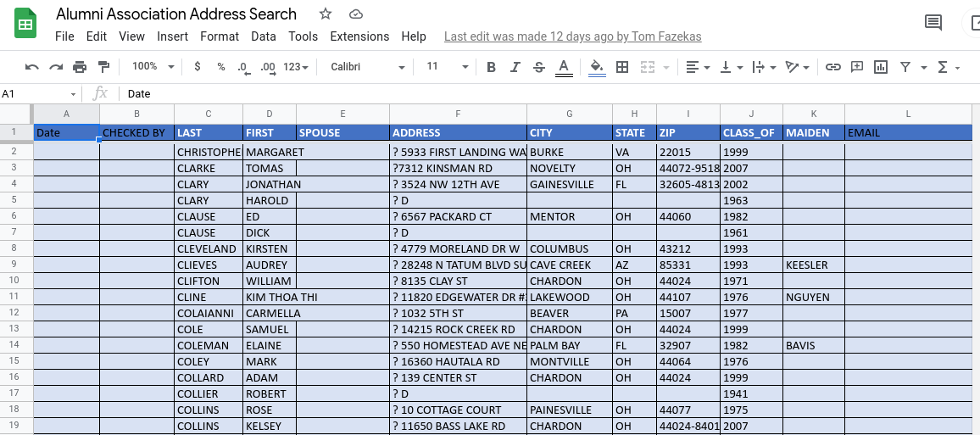Click the Name box showing A1

[x=39, y=94]
